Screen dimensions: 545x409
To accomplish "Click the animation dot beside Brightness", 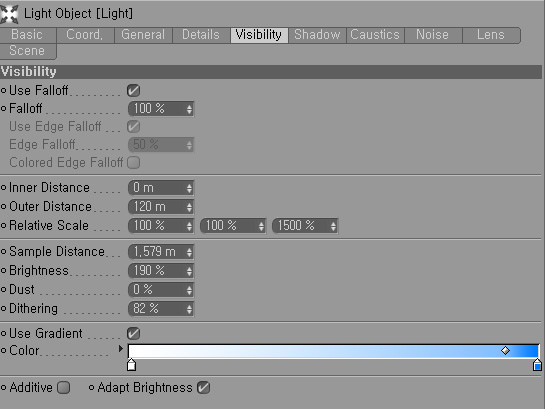I will (x=3, y=270).
